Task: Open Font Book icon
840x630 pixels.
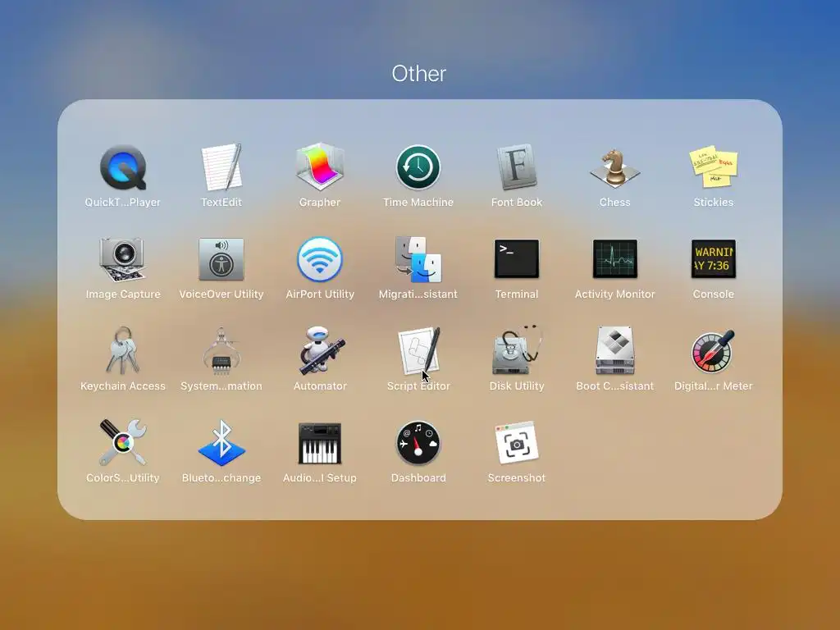Action: click(517, 167)
